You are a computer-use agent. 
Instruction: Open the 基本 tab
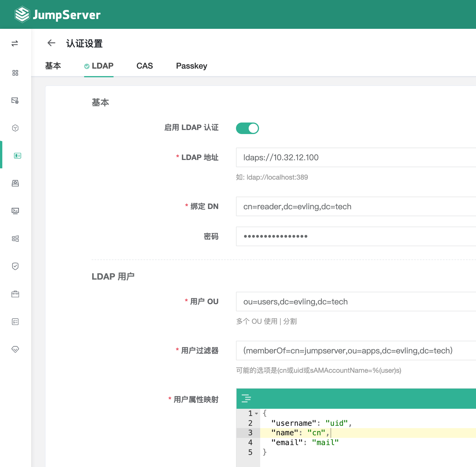53,66
